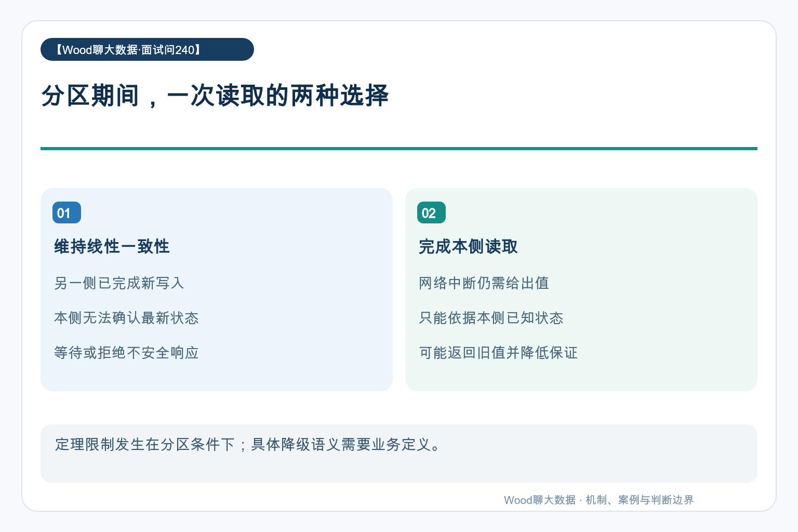
Task: Select the title 分区期间，一次读取的两种选择
Action: point(215,96)
